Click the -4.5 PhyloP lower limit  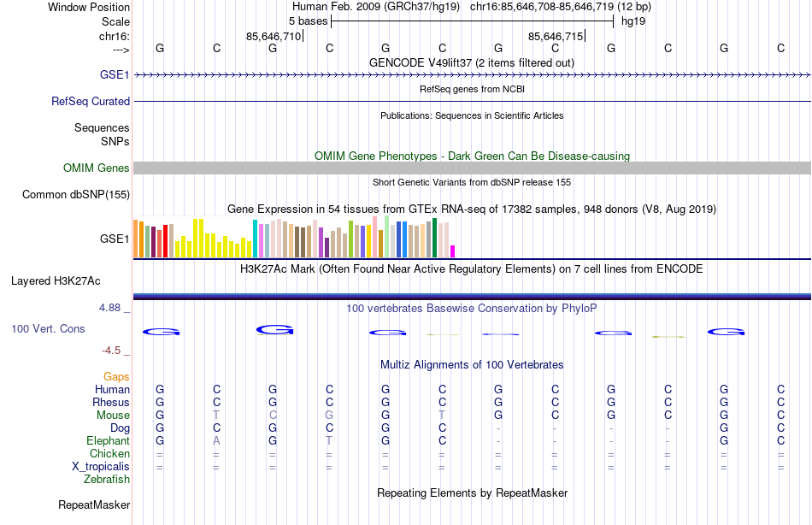111,351
